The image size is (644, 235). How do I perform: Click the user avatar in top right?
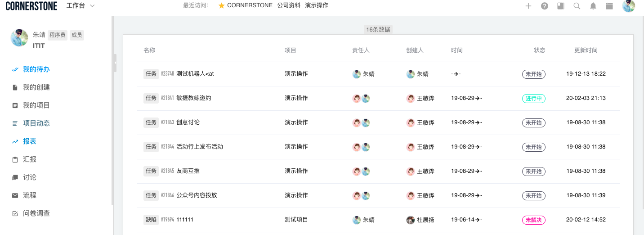(x=629, y=6)
